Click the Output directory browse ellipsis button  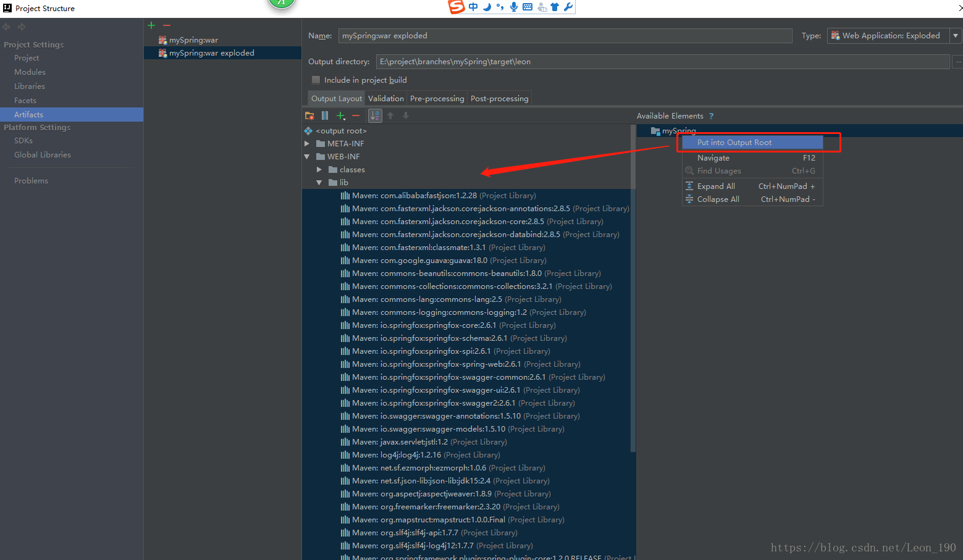coord(958,62)
